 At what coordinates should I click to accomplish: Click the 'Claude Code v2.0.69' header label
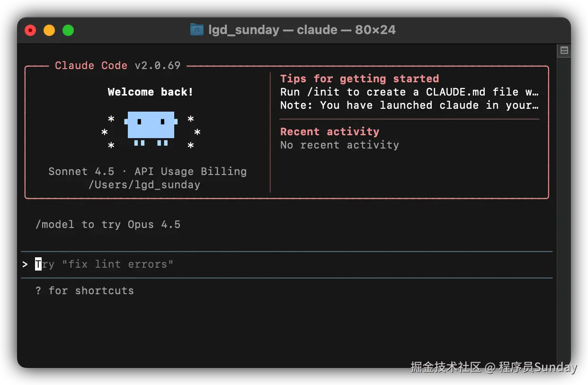click(x=117, y=66)
